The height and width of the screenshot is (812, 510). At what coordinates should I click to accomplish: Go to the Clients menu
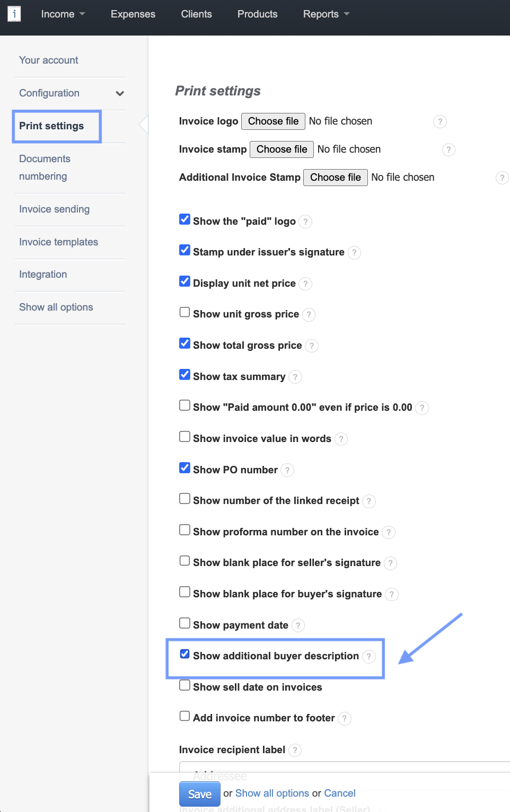[x=196, y=14]
